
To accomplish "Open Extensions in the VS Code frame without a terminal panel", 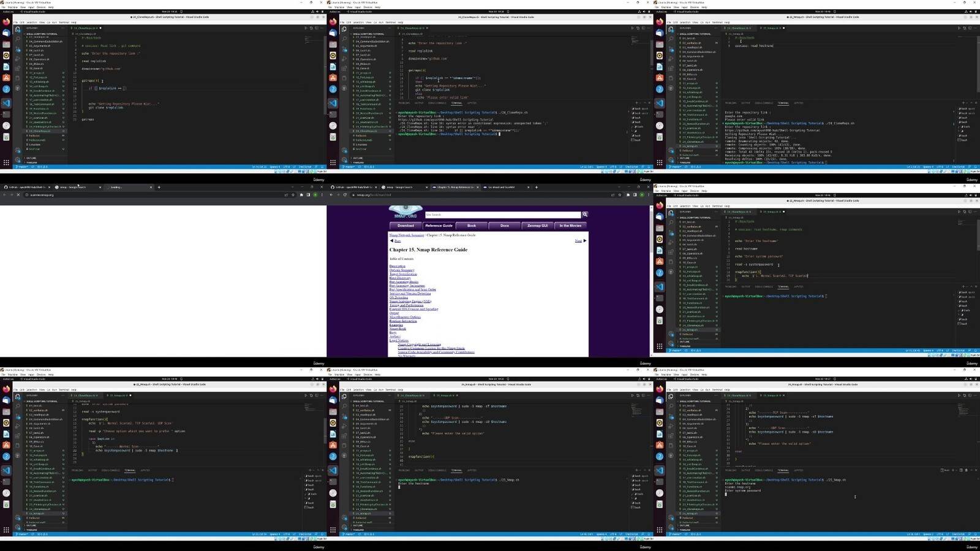I will (18, 70).
